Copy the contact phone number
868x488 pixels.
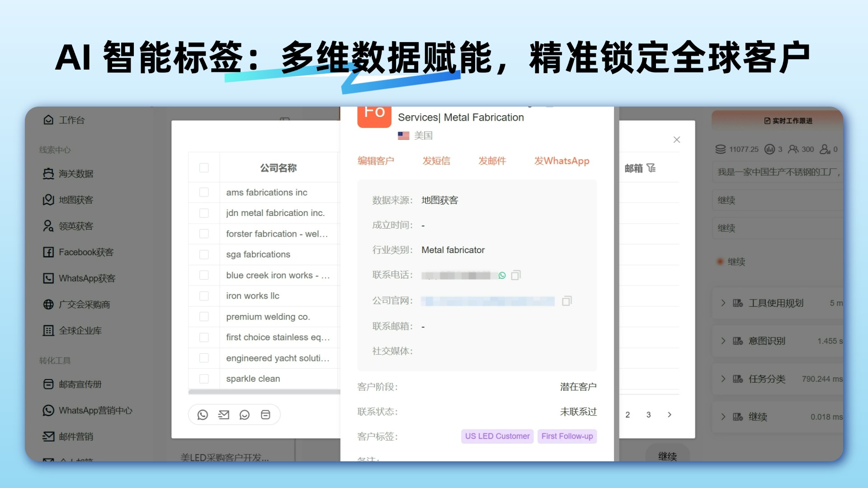pos(516,275)
